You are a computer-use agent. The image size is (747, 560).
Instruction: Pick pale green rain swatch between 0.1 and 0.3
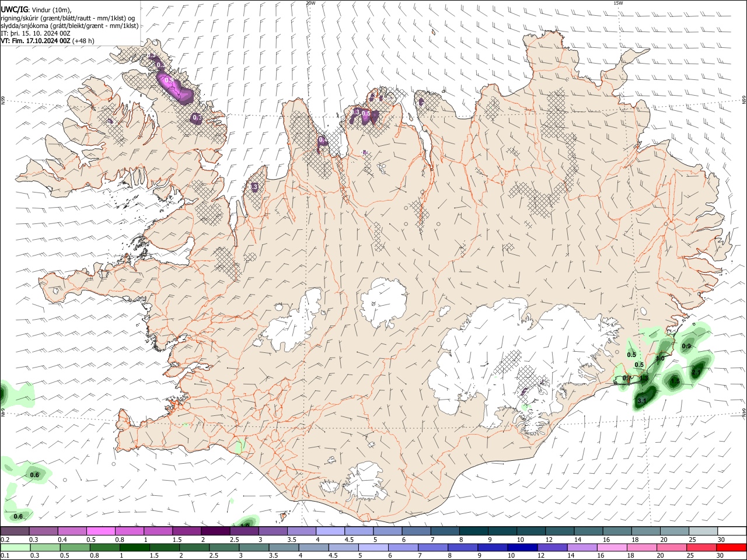15,547
